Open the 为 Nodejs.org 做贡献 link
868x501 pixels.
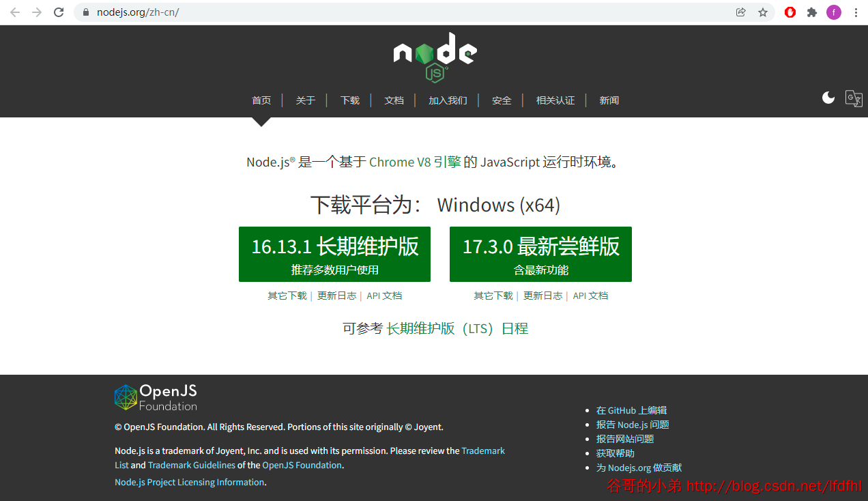pyautogui.click(x=639, y=468)
